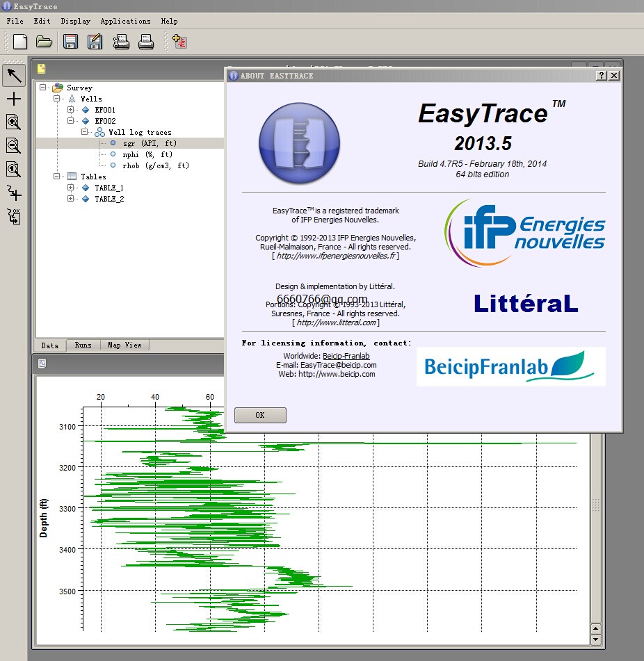Viewport: 644px width, 661px height.
Task: Click the print setup printer icon
Action: coord(122,42)
